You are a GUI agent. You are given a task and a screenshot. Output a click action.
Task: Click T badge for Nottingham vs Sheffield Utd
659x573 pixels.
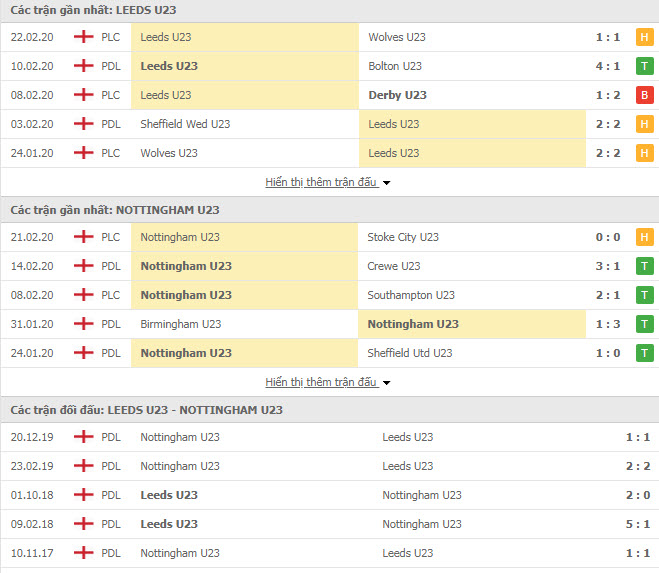644,353
